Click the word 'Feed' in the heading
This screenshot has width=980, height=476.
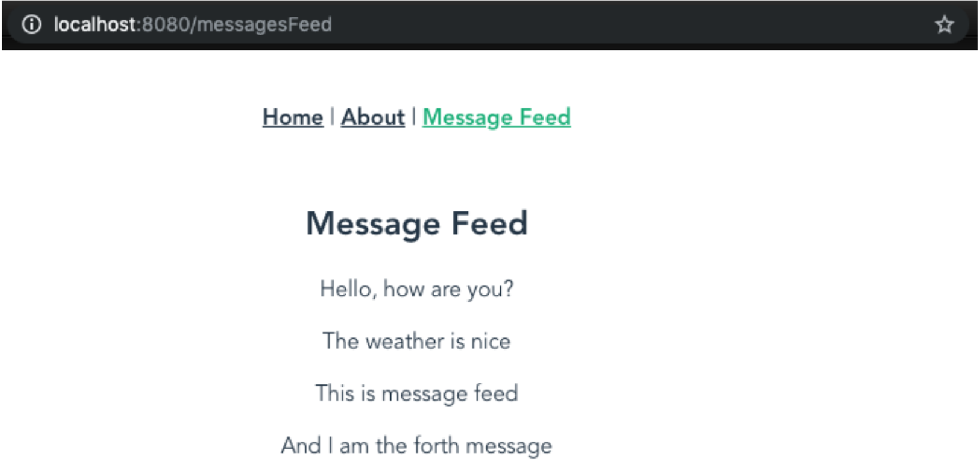(490, 223)
